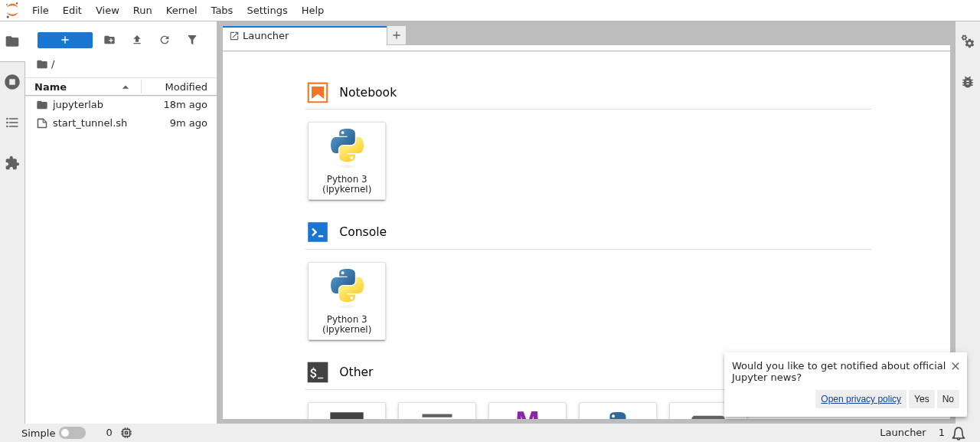Click the JupyterLab logo icon

[x=12, y=10]
